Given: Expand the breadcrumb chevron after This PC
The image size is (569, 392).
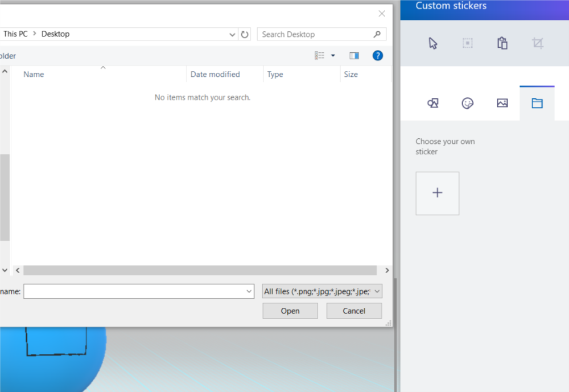Looking at the screenshot, I should point(35,34).
